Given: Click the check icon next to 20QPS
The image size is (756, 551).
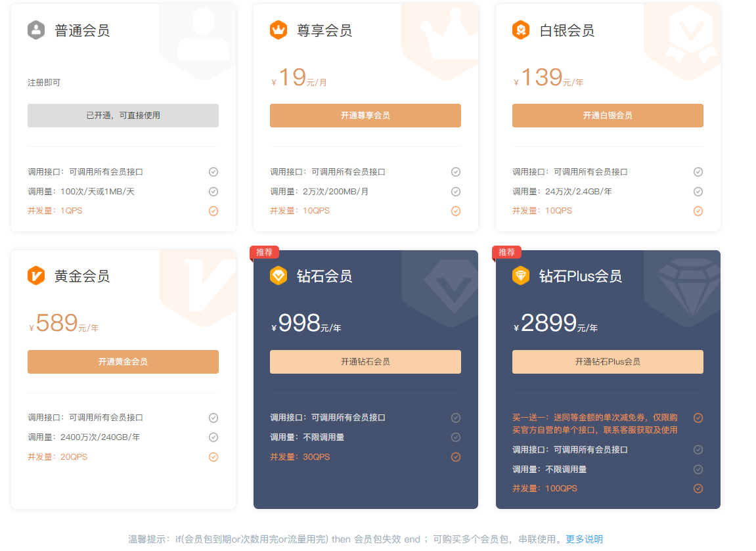Looking at the screenshot, I should pos(213,457).
